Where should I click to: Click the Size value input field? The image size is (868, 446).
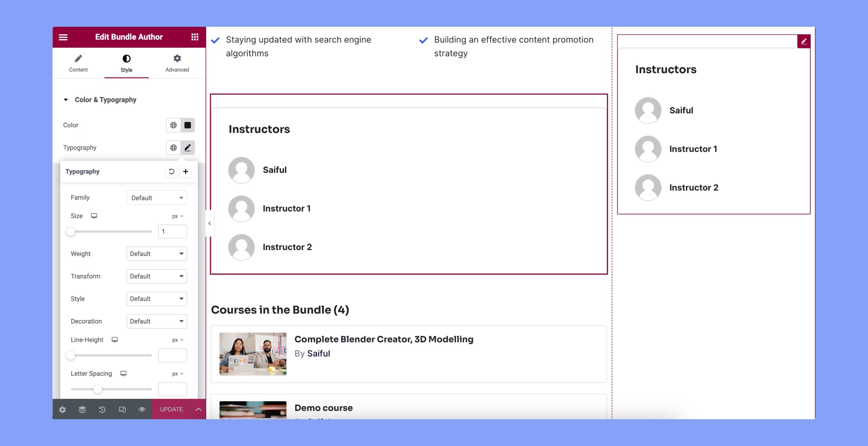click(x=173, y=231)
